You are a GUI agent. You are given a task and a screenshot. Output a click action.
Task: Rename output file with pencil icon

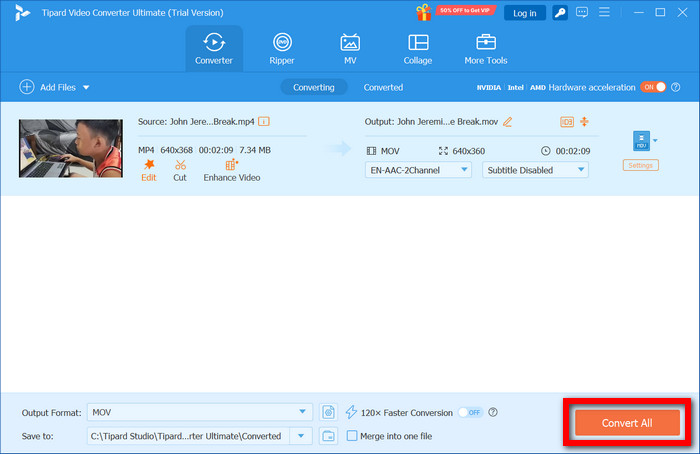pyautogui.click(x=508, y=121)
